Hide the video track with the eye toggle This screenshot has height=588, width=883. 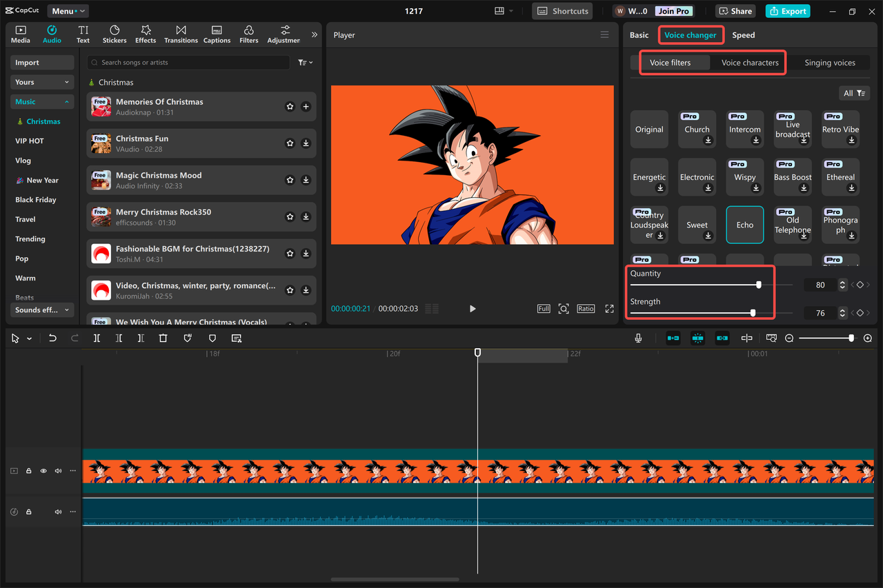tap(43, 471)
